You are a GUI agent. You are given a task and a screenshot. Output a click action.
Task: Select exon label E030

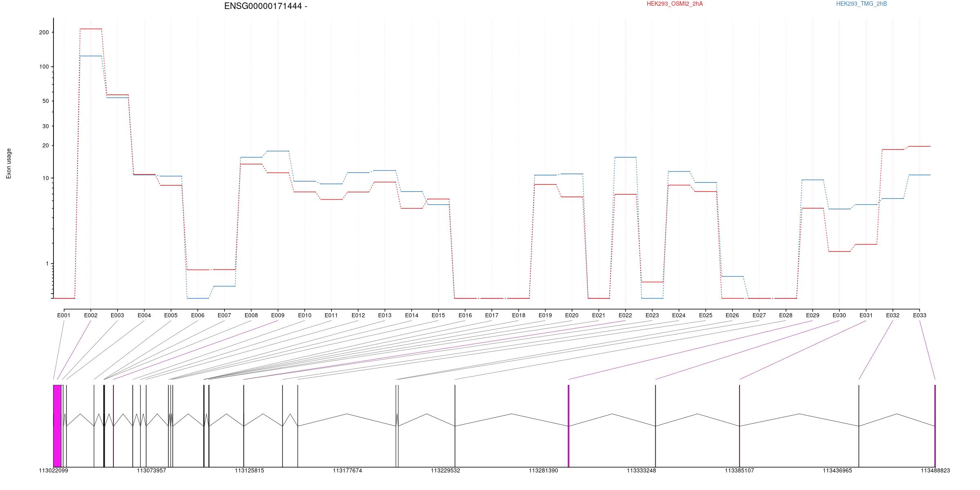(839, 315)
